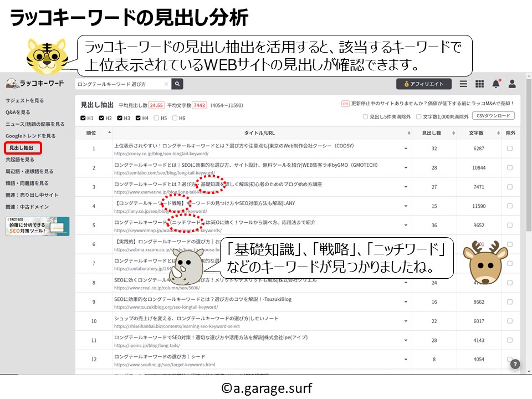
Task: Select 見出し抽出 in sidebar
Action: point(23,148)
